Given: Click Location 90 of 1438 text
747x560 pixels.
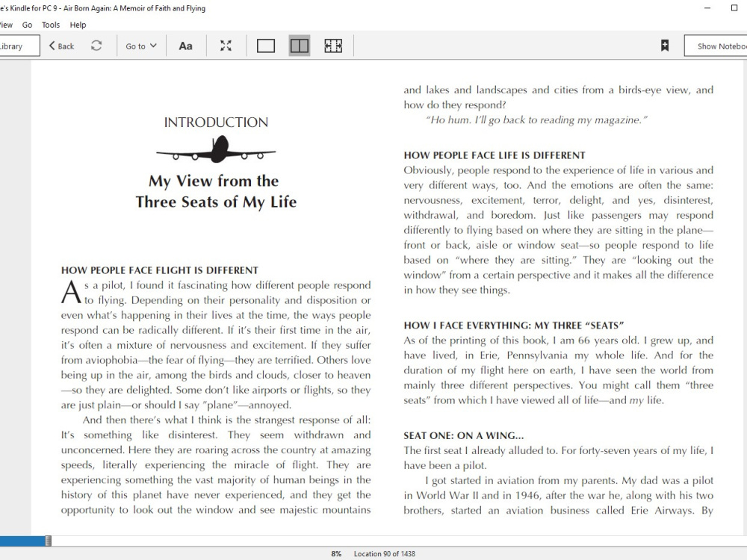Looking at the screenshot, I should 384,554.
